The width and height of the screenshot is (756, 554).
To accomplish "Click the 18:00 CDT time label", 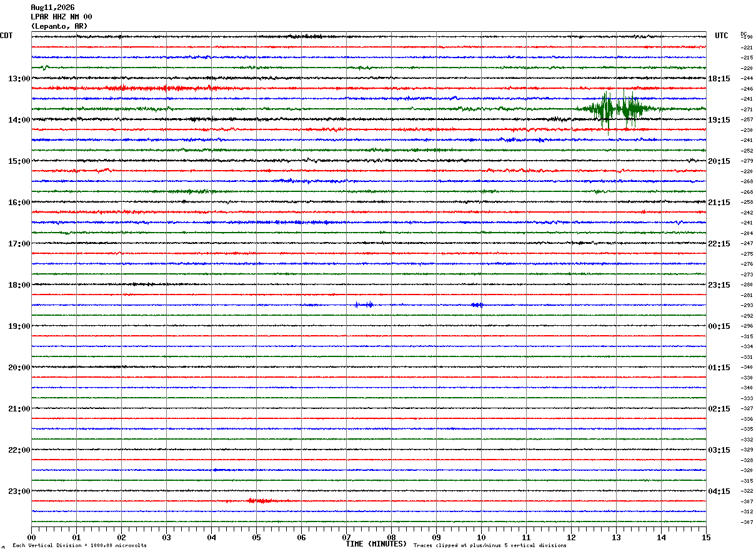I will pos(19,285).
